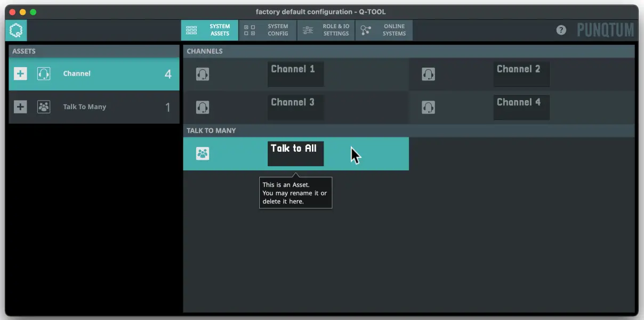Viewport: 644px width, 320px height.
Task: Click the System Config tab squares icon
Action: (249, 30)
